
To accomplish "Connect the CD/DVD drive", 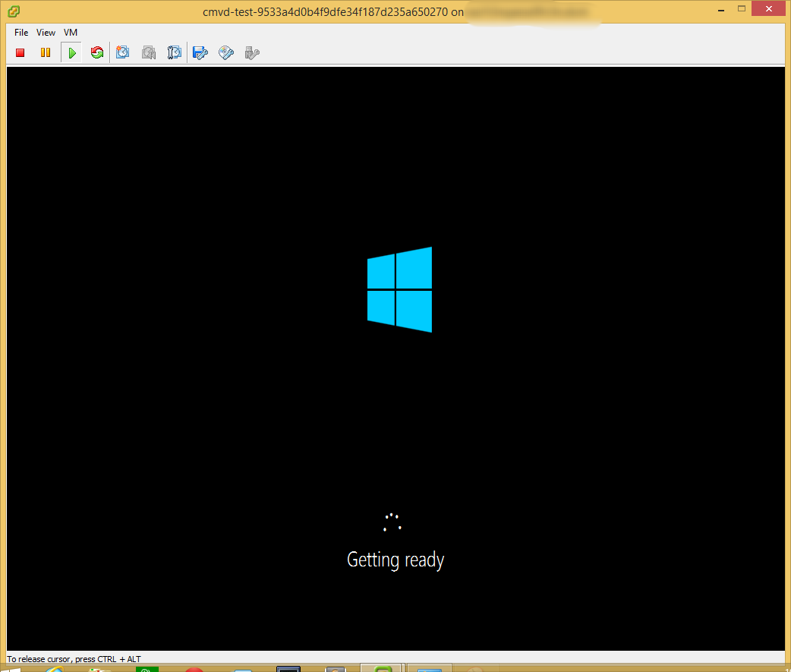I will click(x=225, y=52).
